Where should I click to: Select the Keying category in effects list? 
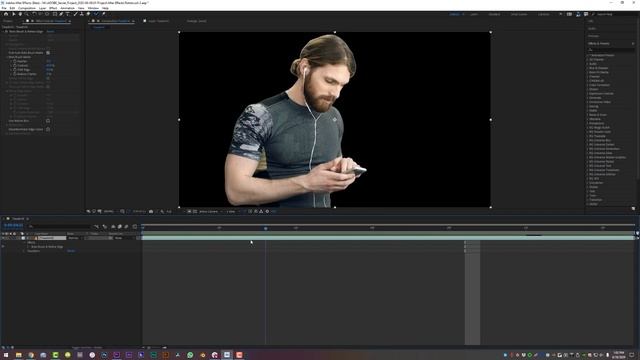coord(593,106)
